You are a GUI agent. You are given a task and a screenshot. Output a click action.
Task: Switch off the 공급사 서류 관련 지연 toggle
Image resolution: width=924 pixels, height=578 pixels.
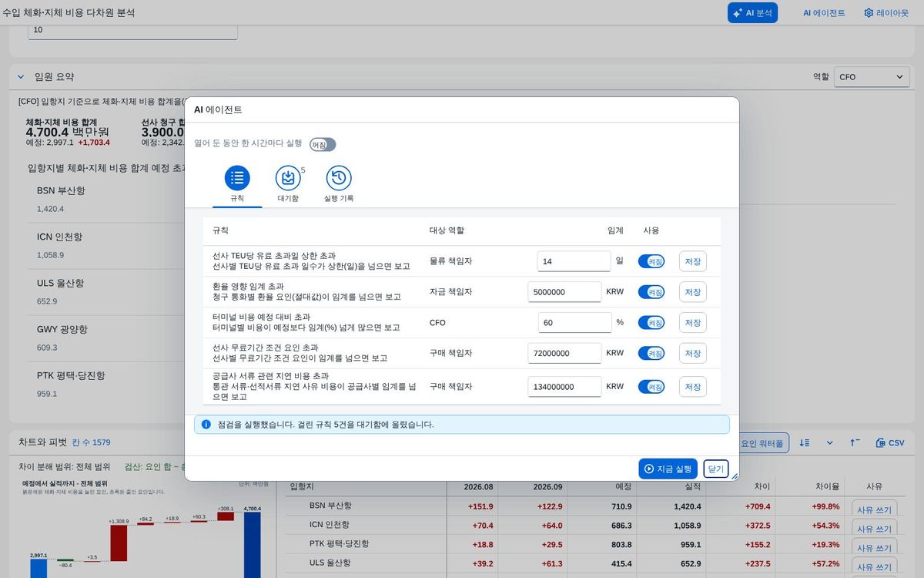click(651, 387)
